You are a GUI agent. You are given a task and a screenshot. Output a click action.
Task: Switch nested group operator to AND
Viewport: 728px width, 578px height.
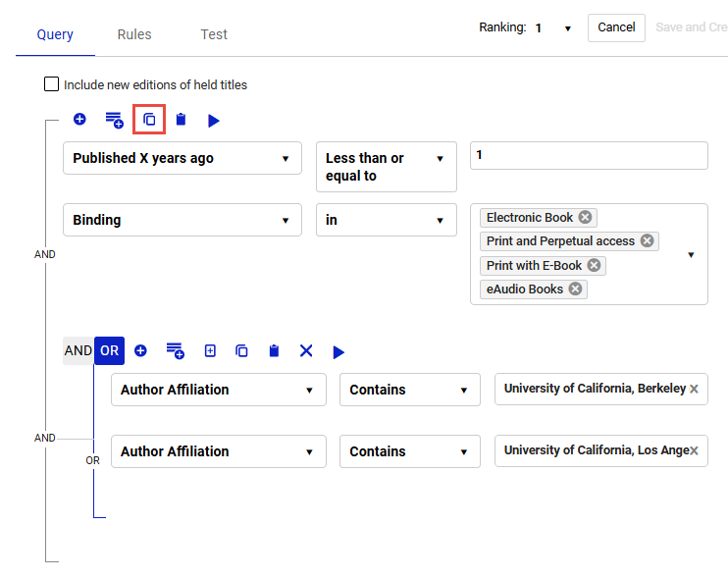78,350
